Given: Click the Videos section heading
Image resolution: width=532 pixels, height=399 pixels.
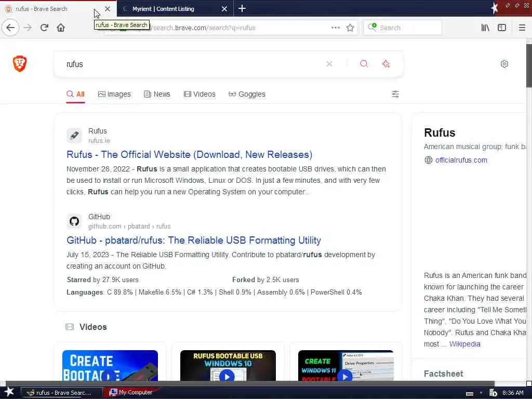Looking at the screenshot, I should [x=93, y=327].
